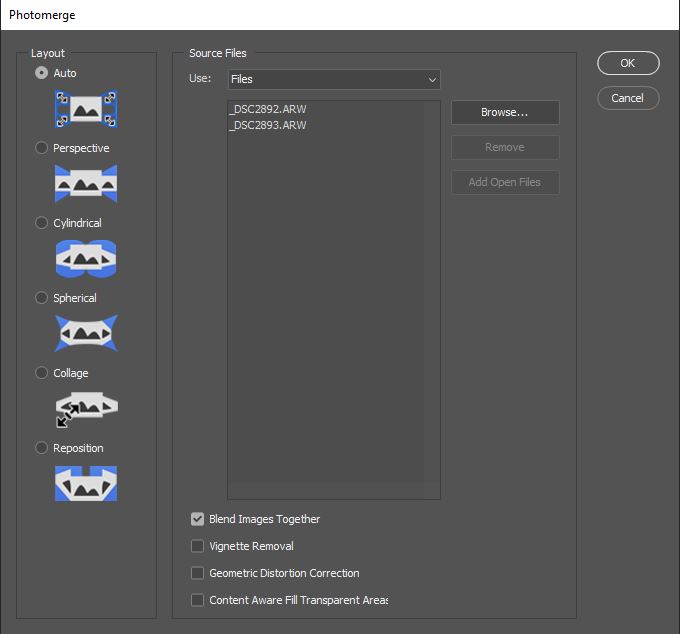Select _DSC2892.ARW in the source list

click(268, 109)
